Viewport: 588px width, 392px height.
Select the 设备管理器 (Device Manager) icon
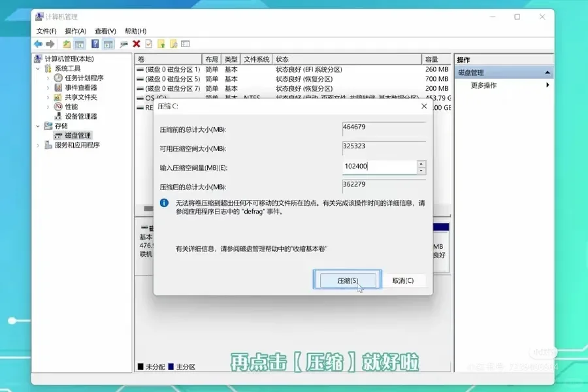[59, 116]
